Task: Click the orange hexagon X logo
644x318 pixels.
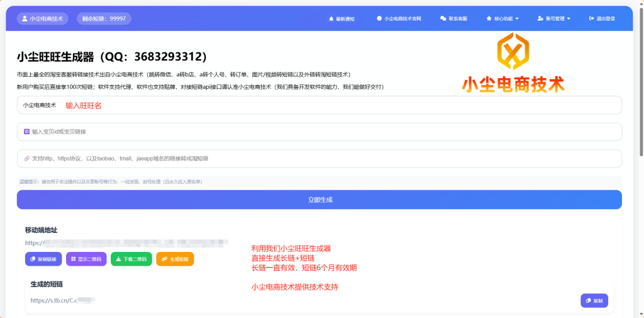Action: point(513,51)
